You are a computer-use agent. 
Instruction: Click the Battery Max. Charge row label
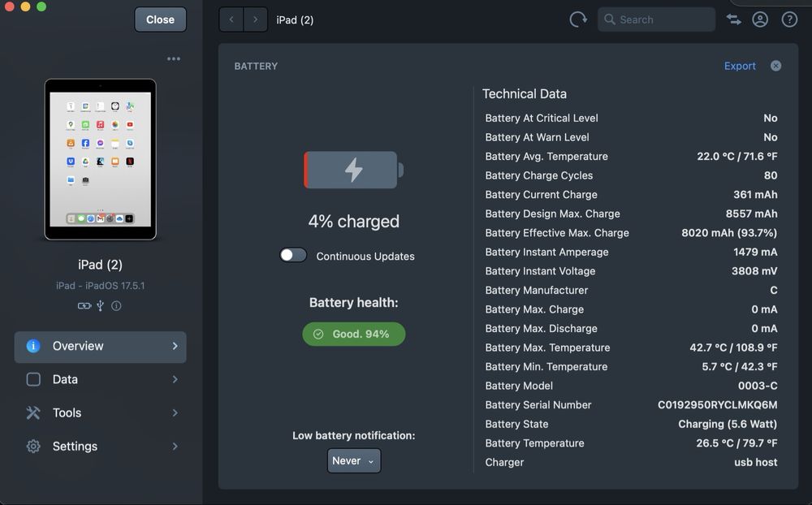[534, 309]
